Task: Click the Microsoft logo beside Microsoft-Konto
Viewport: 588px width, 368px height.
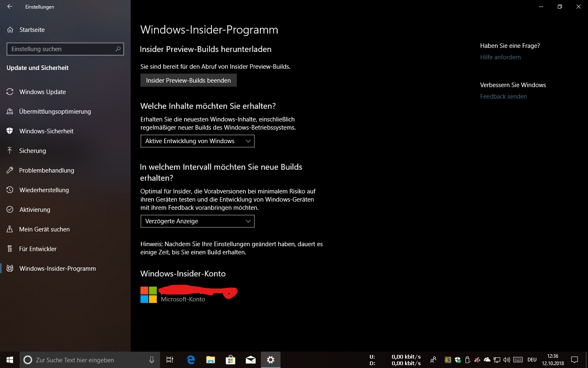Action: click(x=149, y=295)
